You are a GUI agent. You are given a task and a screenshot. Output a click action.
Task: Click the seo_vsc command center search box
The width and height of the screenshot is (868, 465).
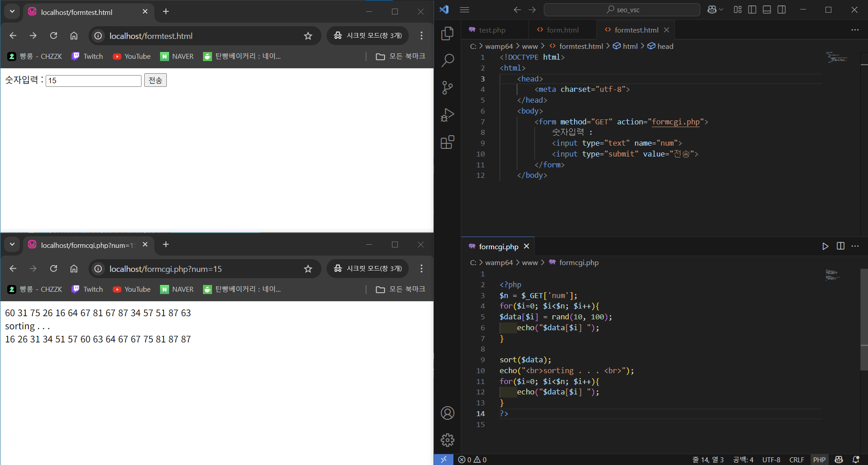tap(622, 9)
